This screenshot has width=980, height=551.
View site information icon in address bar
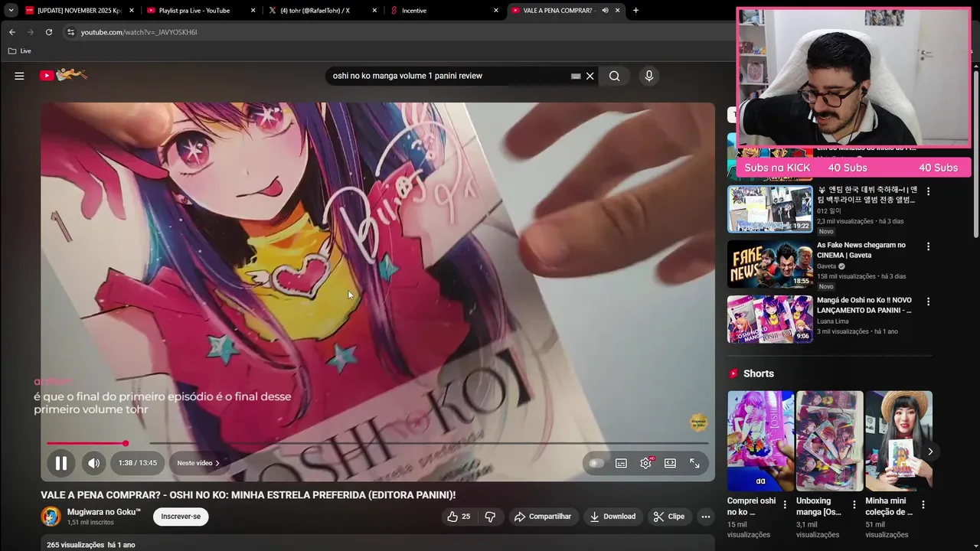(70, 32)
